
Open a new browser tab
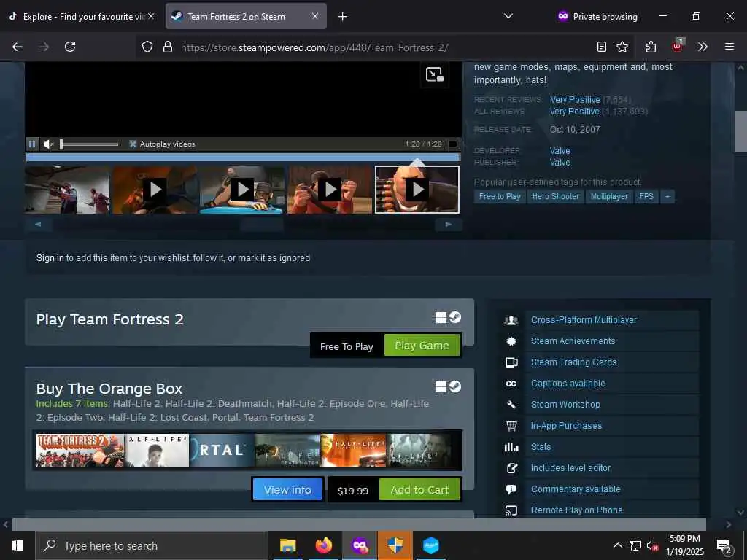coord(343,17)
